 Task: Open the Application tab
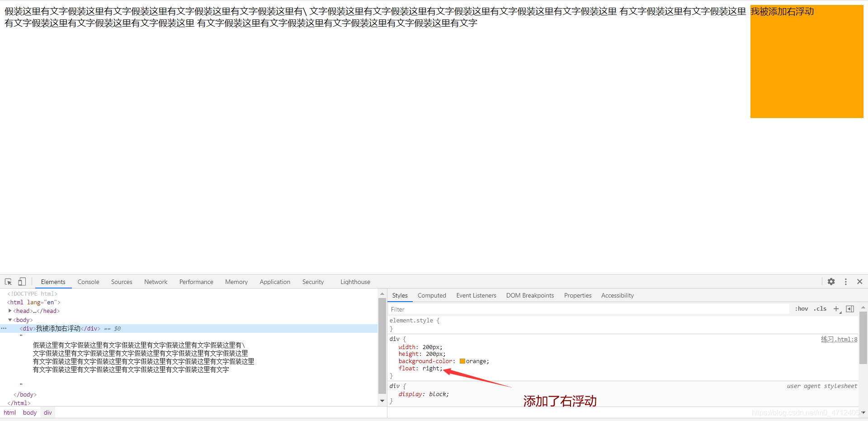(x=275, y=282)
